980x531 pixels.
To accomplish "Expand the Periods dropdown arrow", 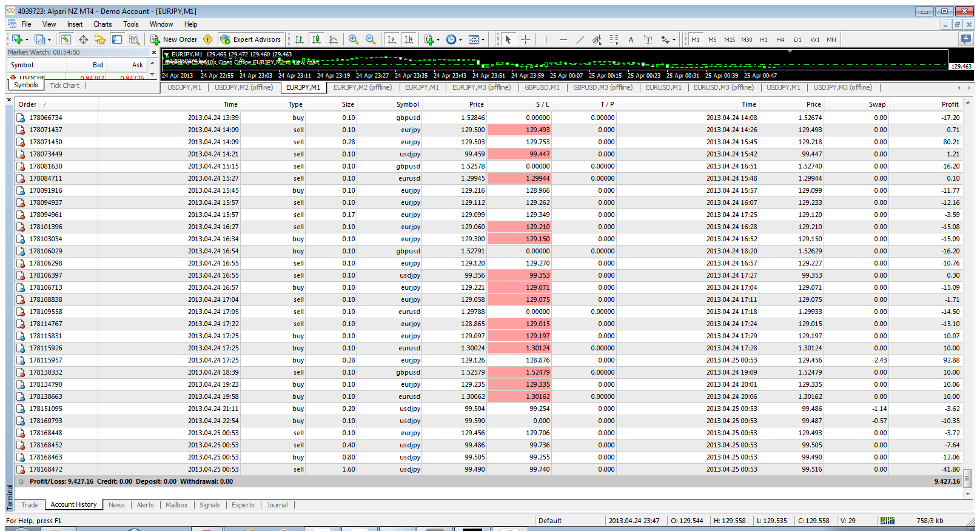I will (x=461, y=40).
